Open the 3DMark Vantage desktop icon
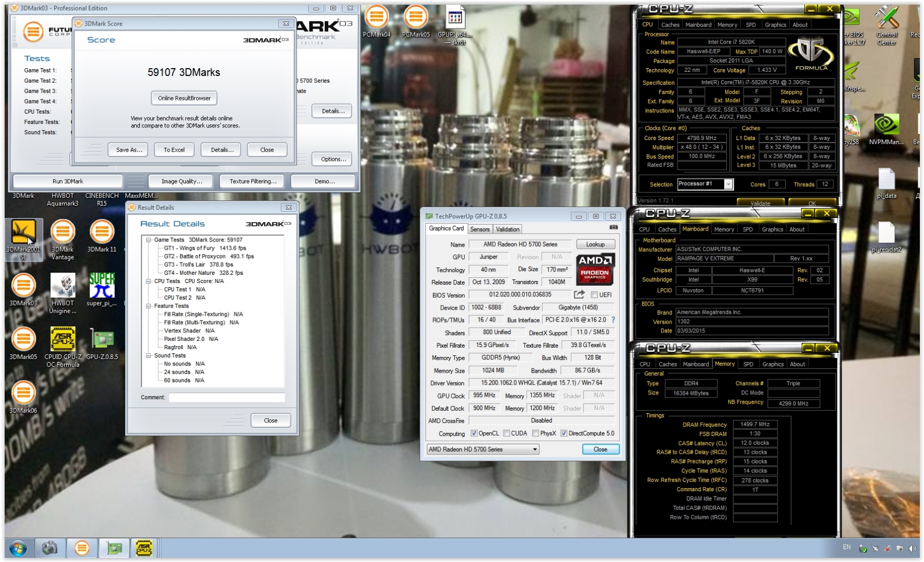The height and width of the screenshot is (562, 924). click(x=62, y=239)
